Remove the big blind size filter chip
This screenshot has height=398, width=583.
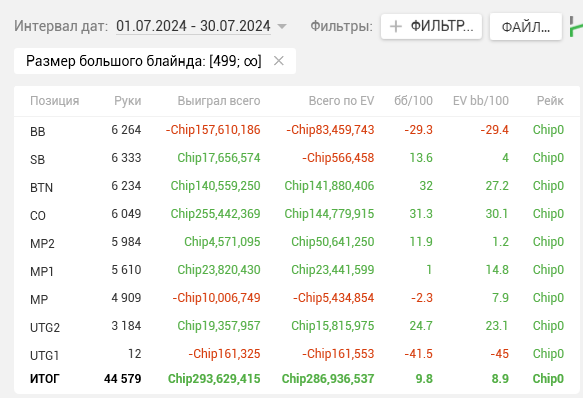(279, 61)
